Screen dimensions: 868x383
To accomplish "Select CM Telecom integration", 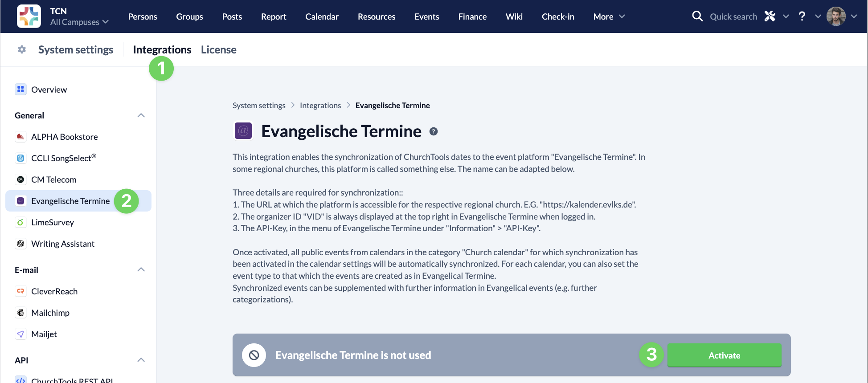I will [x=78, y=179].
